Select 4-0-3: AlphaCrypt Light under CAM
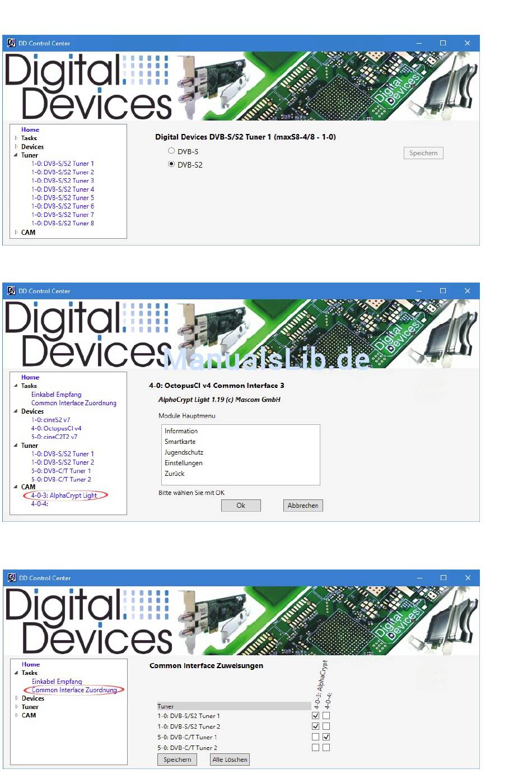This screenshot has width=532, height=778. coord(64,495)
